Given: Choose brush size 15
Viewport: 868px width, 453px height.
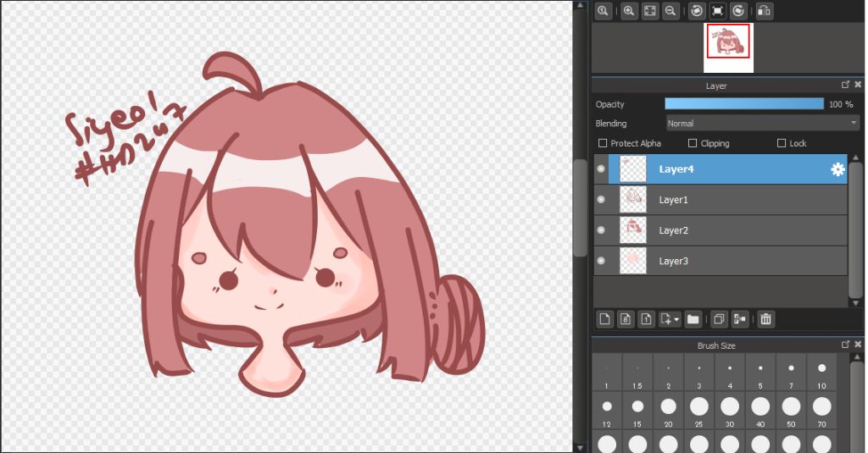Looking at the screenshot, I should 637,412.
